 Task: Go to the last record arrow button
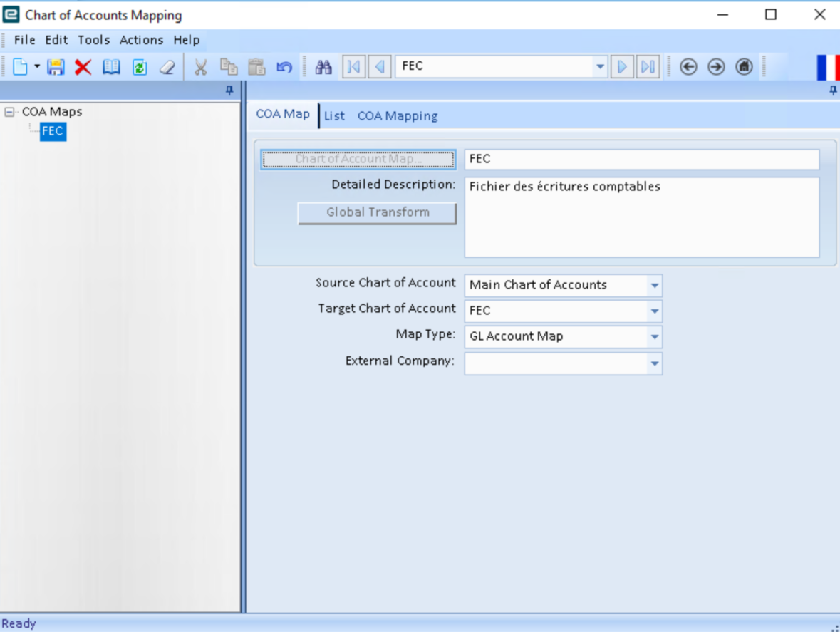(648, 66)
